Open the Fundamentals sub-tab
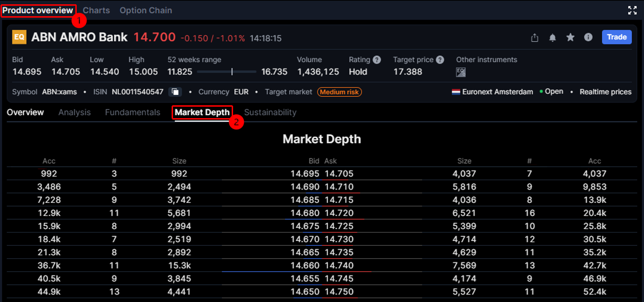The image size is (644, 302). pyautogui.click(x=133, y=112)
